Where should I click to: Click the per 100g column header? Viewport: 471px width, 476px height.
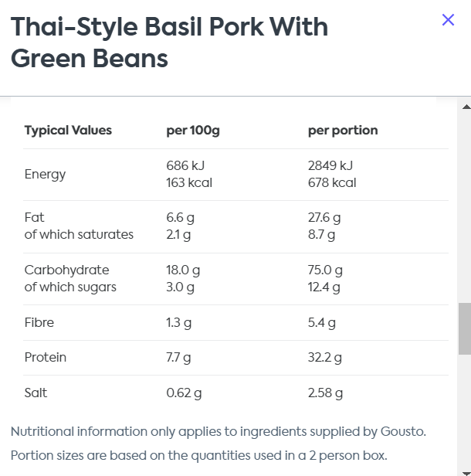tap(193, 131)
